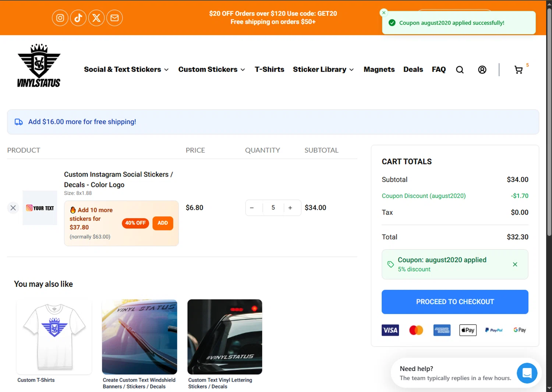The image size is (552, 392).
Task: Click Custom Text Vinyl Lettering Stickers link
Action: pos(220,384)
